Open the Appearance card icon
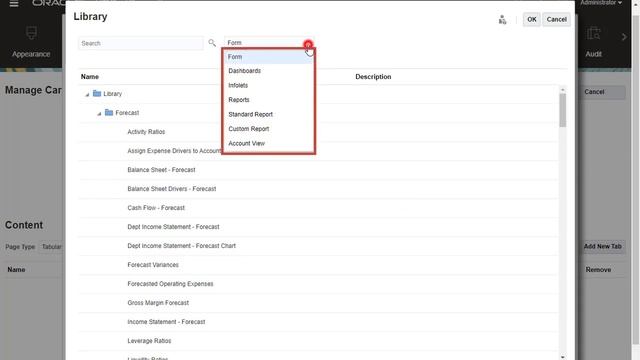The image size is (640, 360). pos(31,33)
